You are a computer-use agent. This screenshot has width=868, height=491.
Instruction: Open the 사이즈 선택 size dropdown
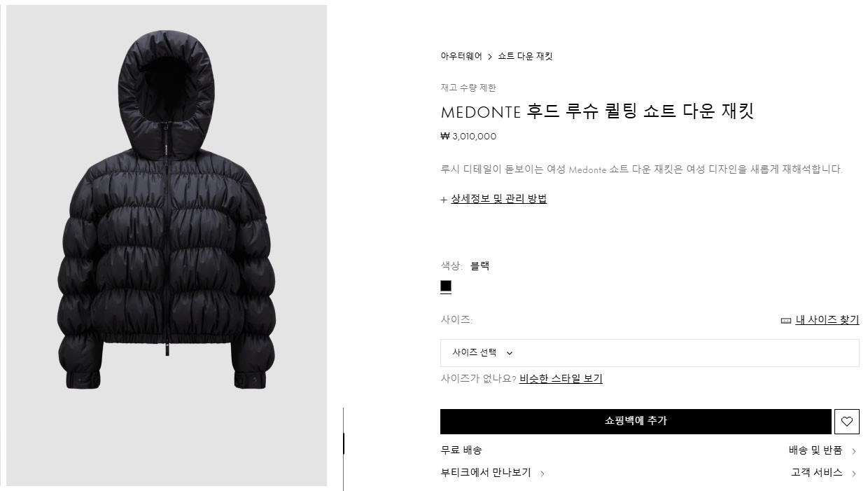[650, 353]
